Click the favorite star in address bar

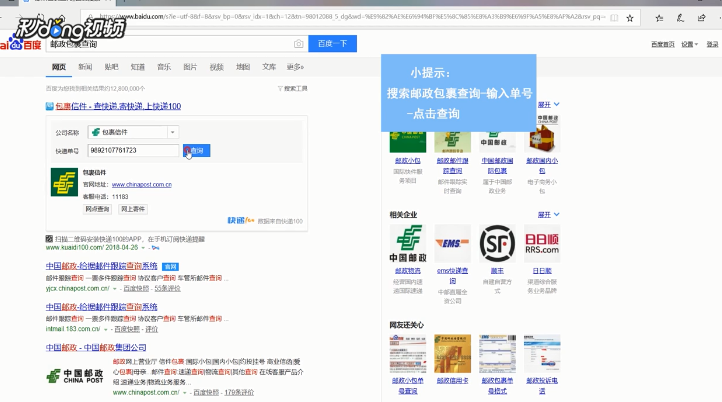point(630,18)
